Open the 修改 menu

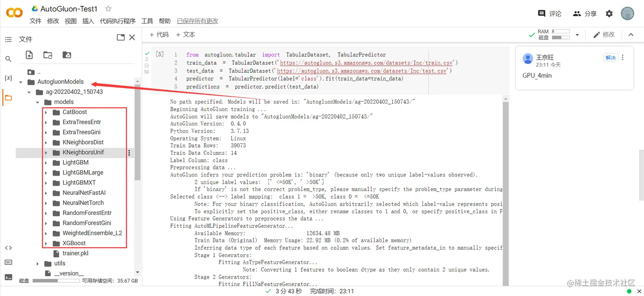point(53,21)
